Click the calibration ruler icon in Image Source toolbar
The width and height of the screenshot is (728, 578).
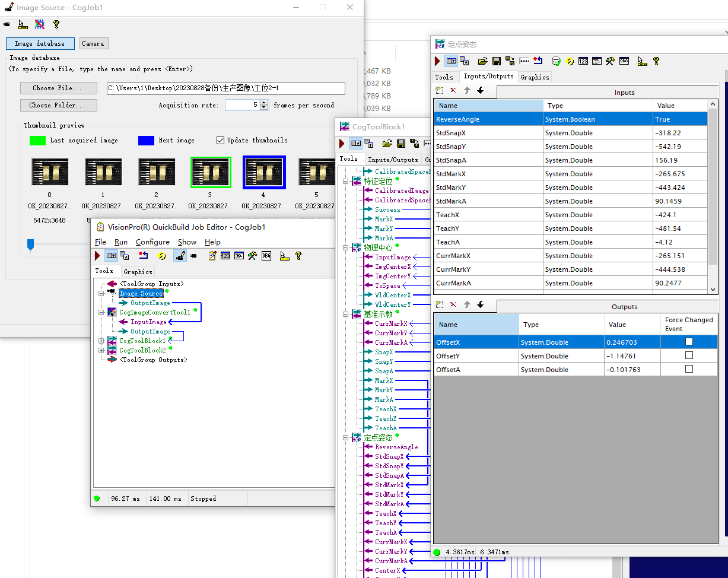point(23,24)
